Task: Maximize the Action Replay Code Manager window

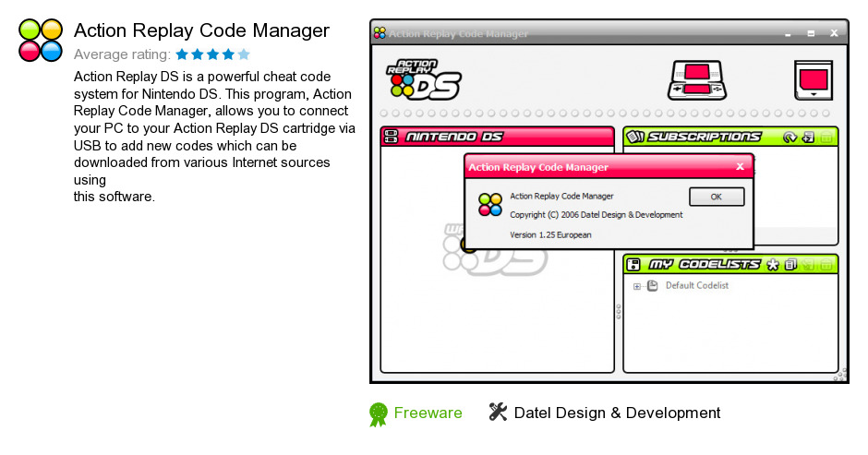Action: (x=811, y=34)
